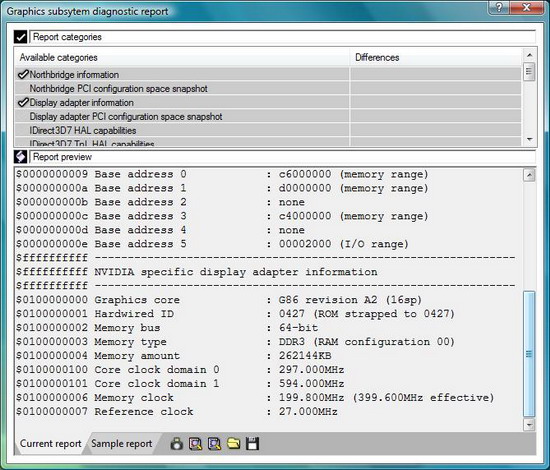Click the Graphics core G86 revision line

(219, 300)
